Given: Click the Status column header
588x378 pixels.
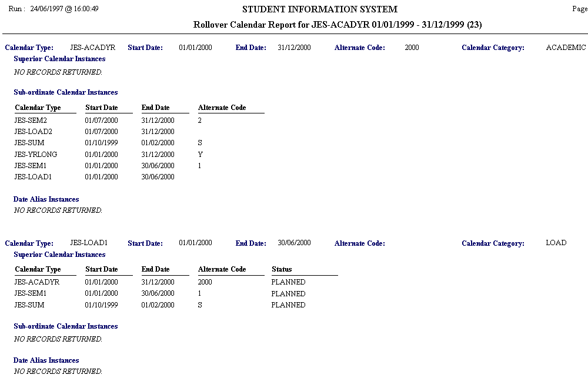Looking at the screenshot, I should 282,269.
